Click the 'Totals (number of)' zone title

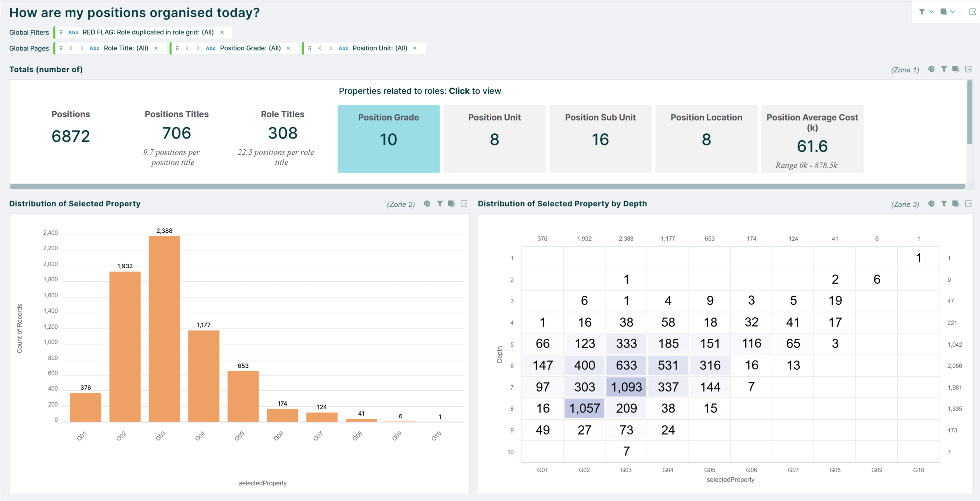[x=46, y=69]
